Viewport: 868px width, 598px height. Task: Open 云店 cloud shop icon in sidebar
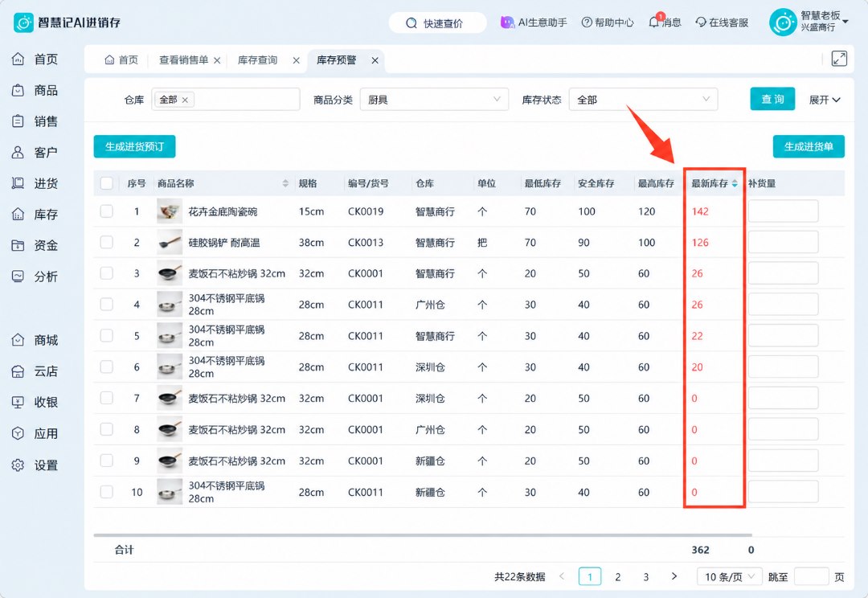pos(18,371)
